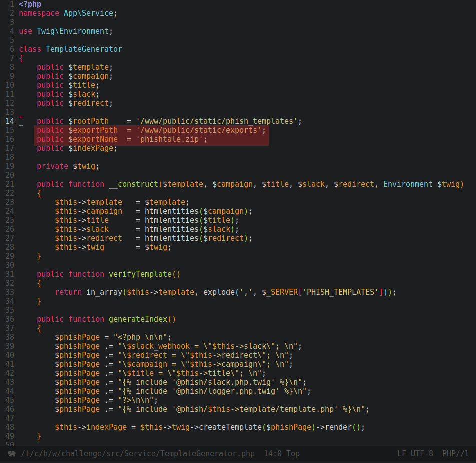Click the 'PHISH_TEMPLATES' server key
Screen dimensions: 476x463
(340, 292)
